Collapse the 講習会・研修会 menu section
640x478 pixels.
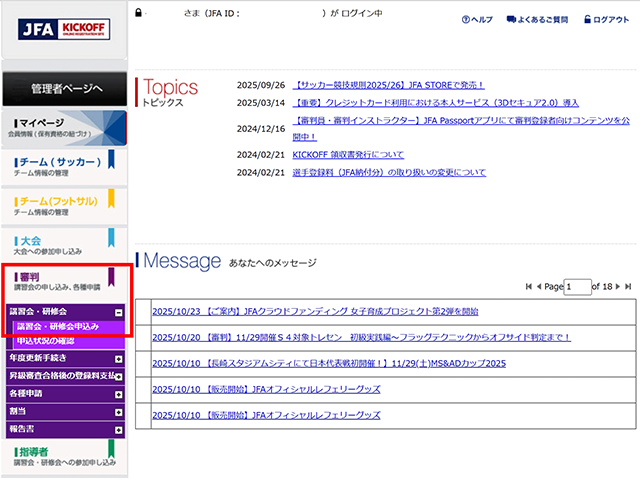coord(119,312)
